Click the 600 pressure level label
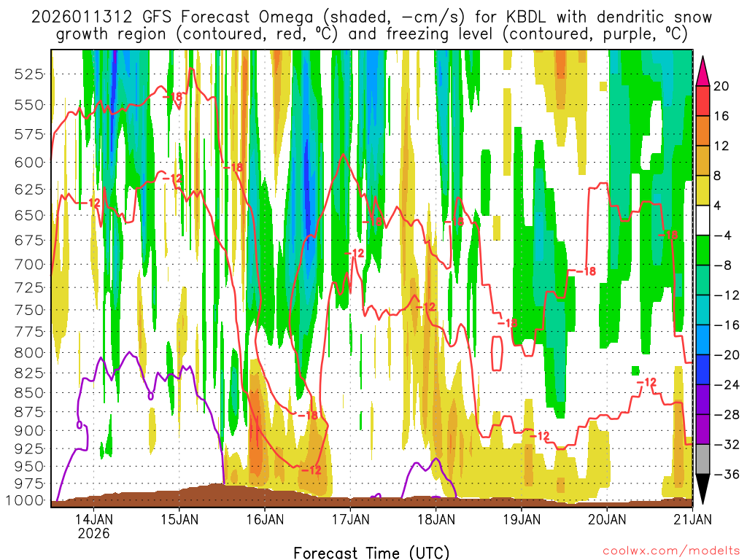 [28, 163]
